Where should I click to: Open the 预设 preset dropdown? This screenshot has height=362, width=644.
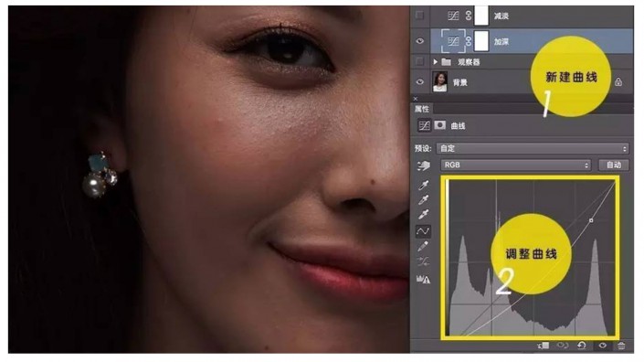click(x=533, y=148)
